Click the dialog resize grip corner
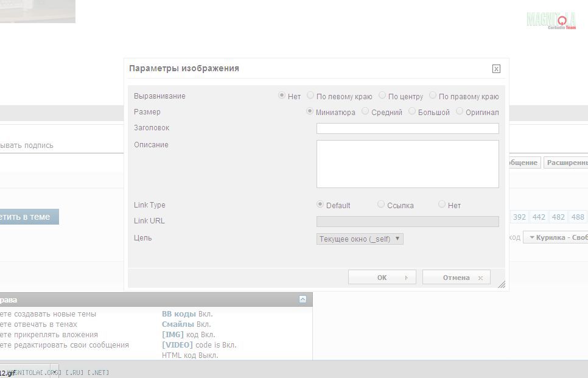This screenshot has height=378, width=588. [502, 284]
